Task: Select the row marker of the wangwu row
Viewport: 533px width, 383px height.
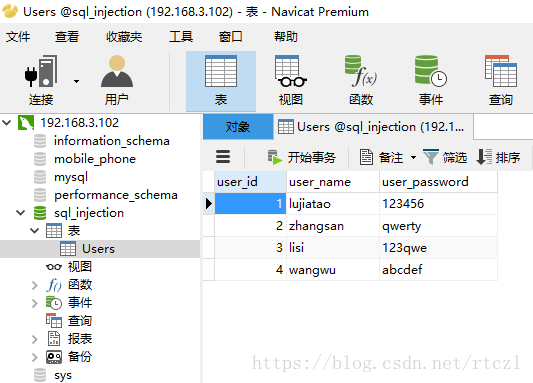Action: point(209,269)
